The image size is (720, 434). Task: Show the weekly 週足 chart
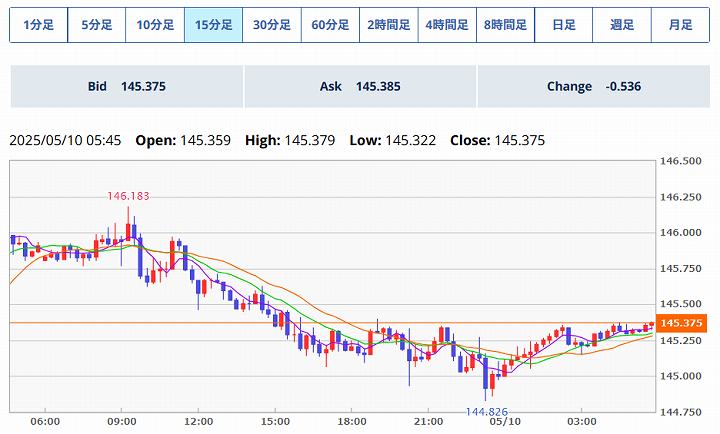[x=622, y=25]
